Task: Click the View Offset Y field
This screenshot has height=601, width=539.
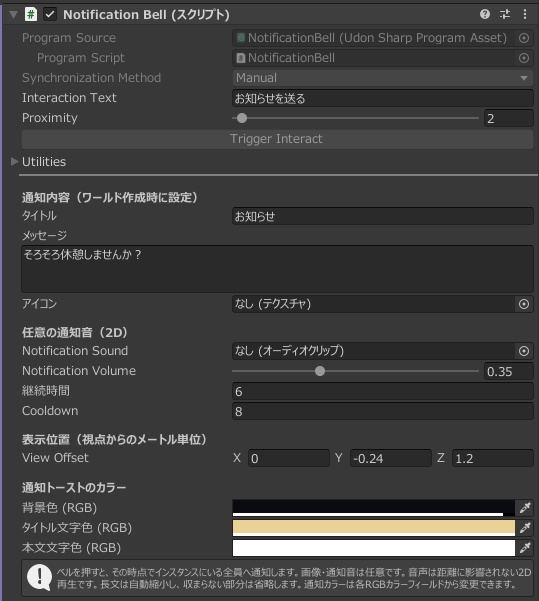Action: pyautogui.click(x=391, y=458)
